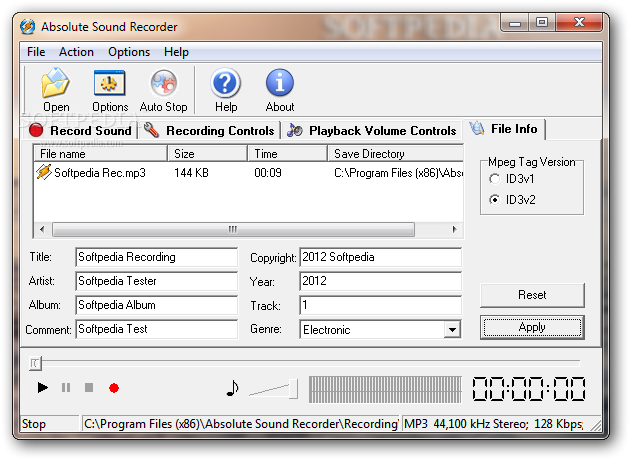Click the audio level meter display
This screenshot has width=630, height=460.
coord(385,389)
